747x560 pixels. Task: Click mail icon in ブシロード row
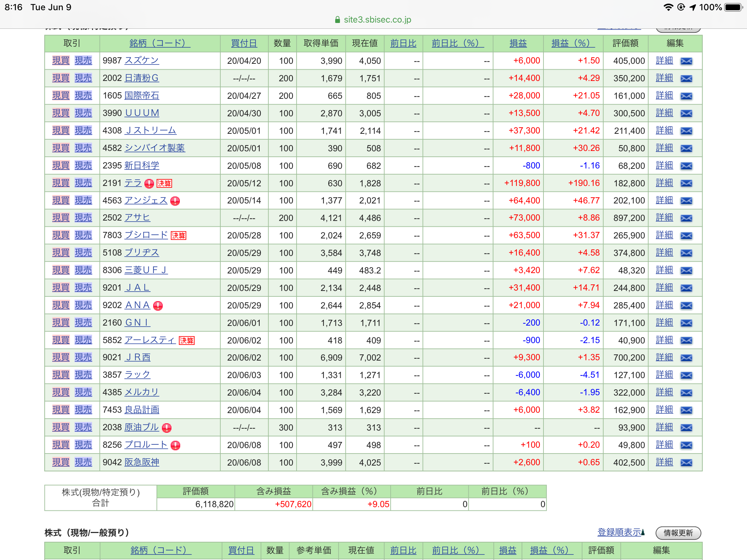(x=686, y=236)
